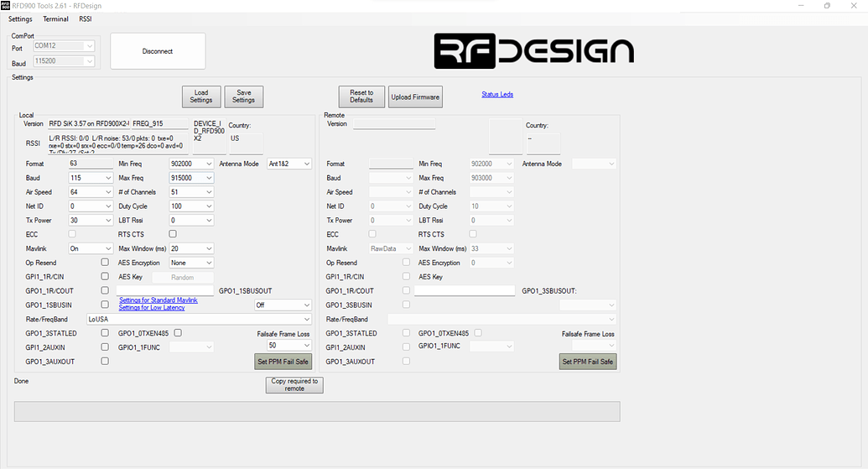Open the Terminal menu
This screenshot has width=868, height=469.
pyautogui.click(x=55, y=18)
